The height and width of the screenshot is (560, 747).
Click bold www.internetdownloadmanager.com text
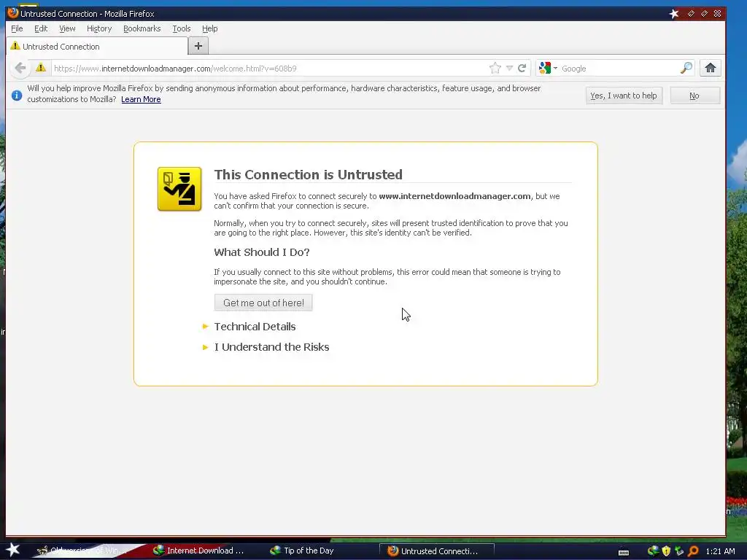454,195
